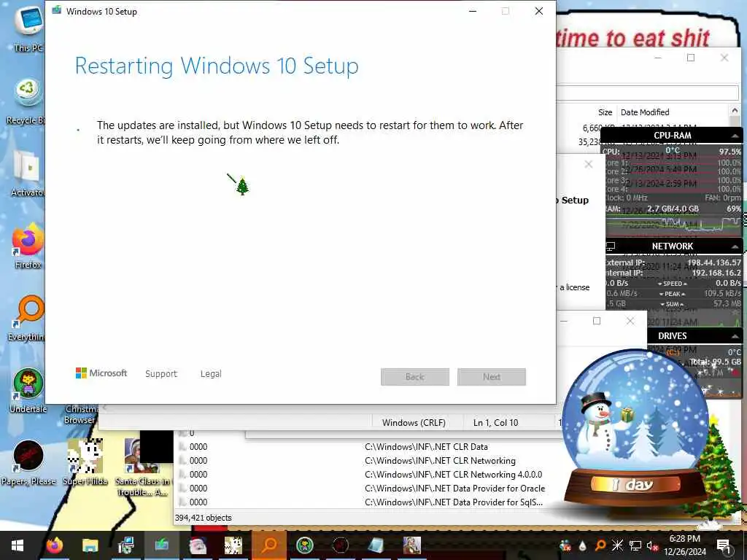Image resolution: width=747 pixels, height=560 pixels.
Task: Click the Windows 10 Setup title bar icon
Action: tap(57, 10)
